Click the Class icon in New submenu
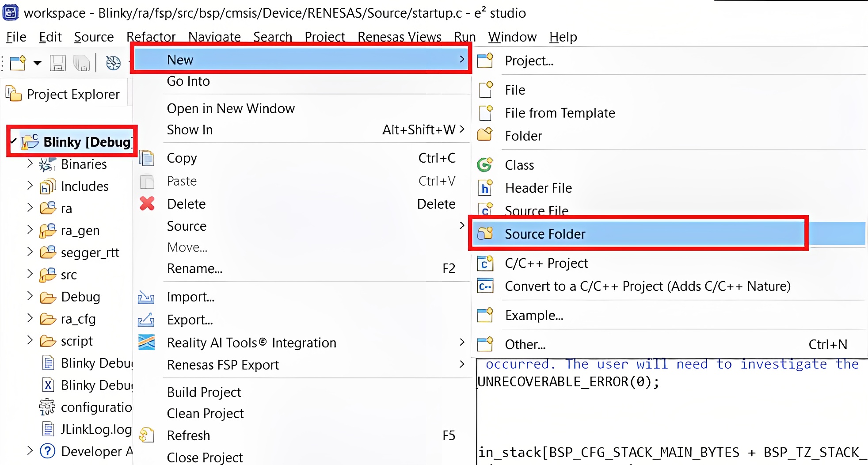This screenshot has width=868, height=465. pos(485,165)
